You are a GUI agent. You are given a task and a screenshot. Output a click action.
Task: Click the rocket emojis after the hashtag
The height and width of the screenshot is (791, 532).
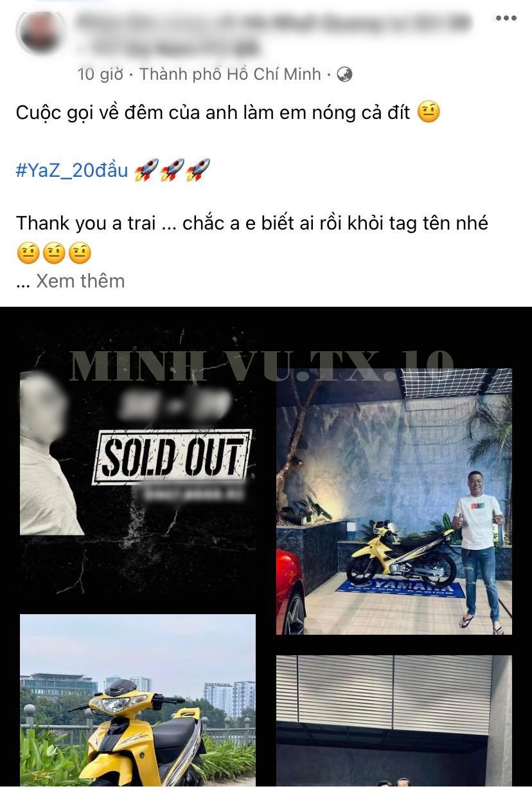[x=172, y=170]
